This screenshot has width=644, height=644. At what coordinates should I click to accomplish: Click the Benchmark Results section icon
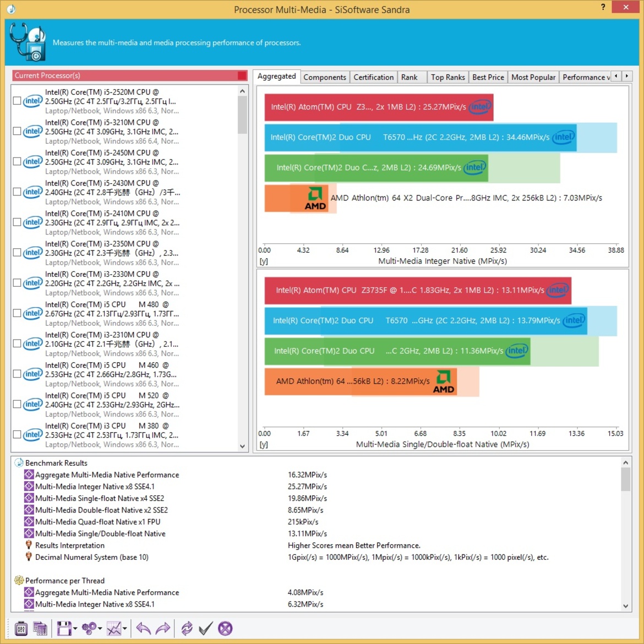point(19,463)
